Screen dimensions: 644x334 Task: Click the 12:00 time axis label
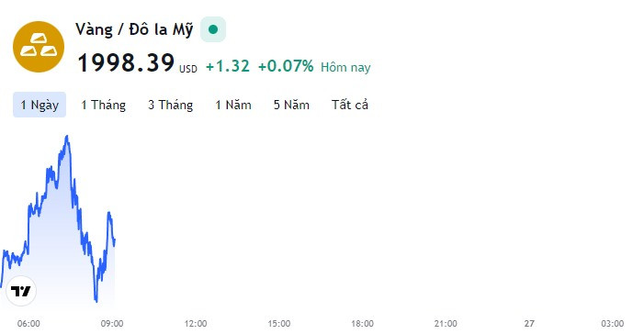click(x=196, y=323)
